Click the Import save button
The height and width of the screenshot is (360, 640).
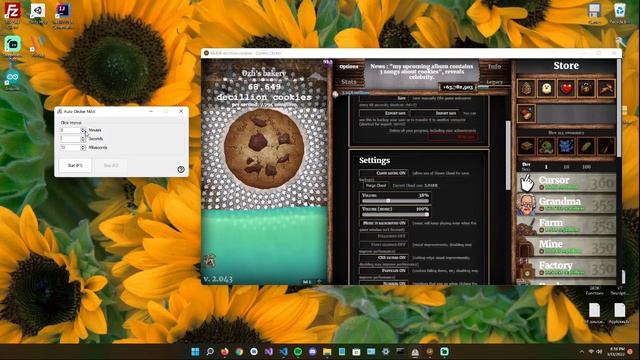(435, 113)
